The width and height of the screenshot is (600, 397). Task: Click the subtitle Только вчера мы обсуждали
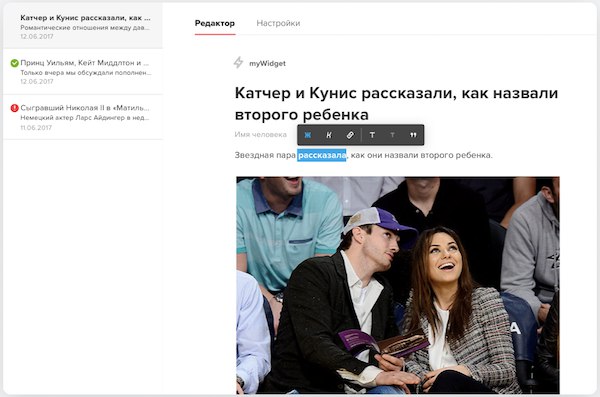pos(86,73)
